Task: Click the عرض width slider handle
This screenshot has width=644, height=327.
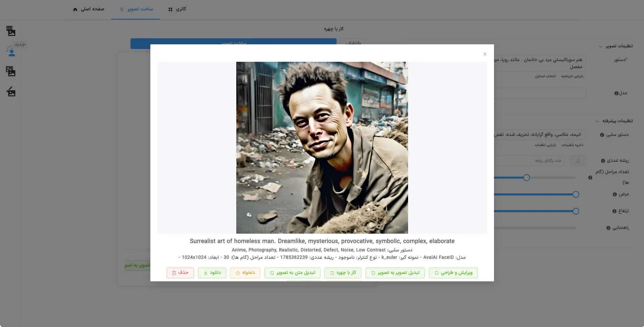Action: pos(576,194)
